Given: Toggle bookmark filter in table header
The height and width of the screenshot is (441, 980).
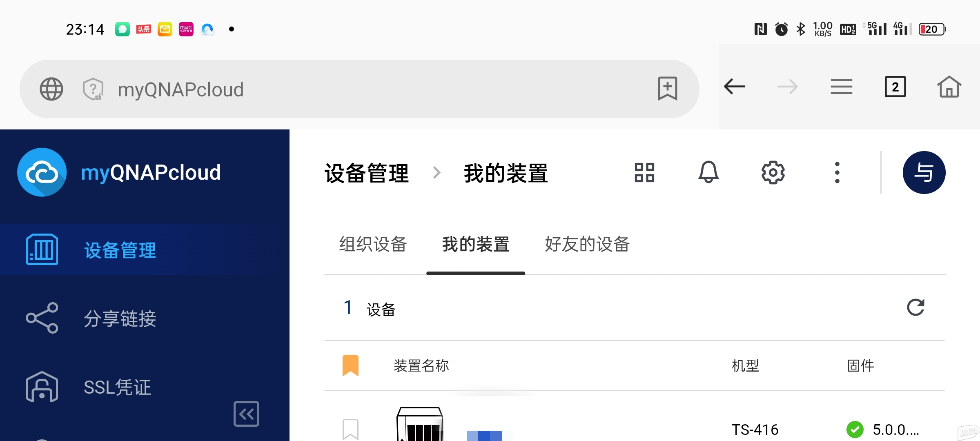Looking at the screenshot, I should tap(350, 365).
